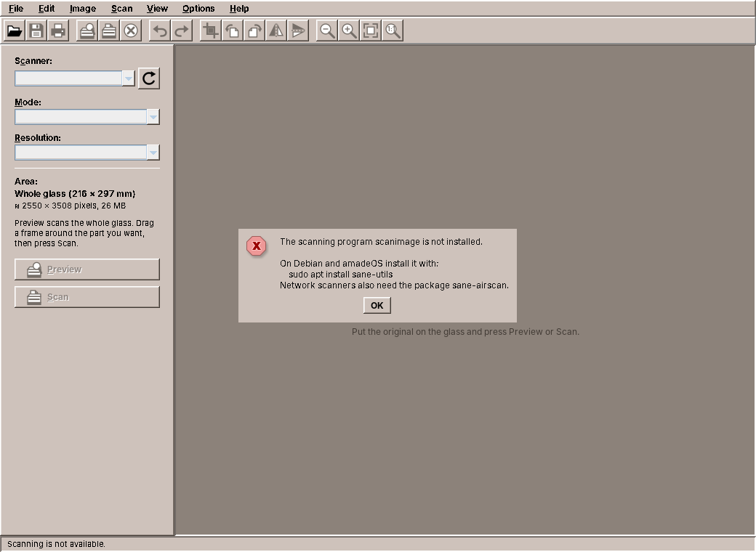Image resolution: width=756 pixels, height=552 pixels.
Task: Click the Preview button in the side panel
Action: [87, 269]
